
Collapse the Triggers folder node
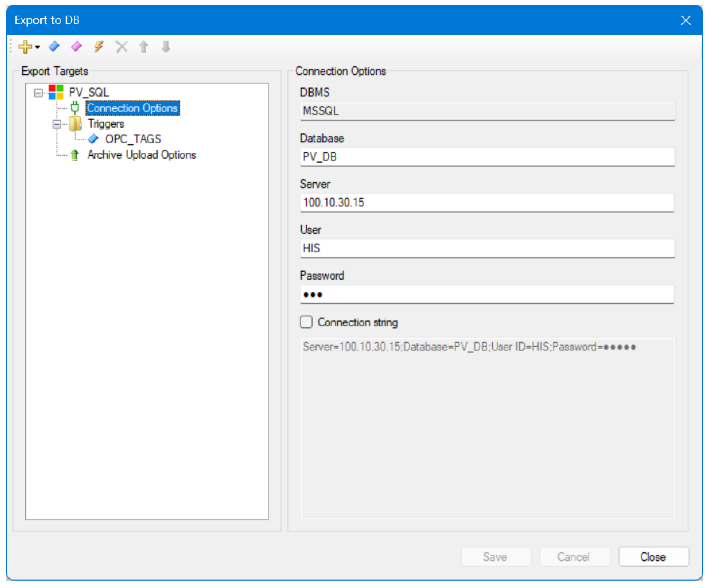click(x=57, y=124)
